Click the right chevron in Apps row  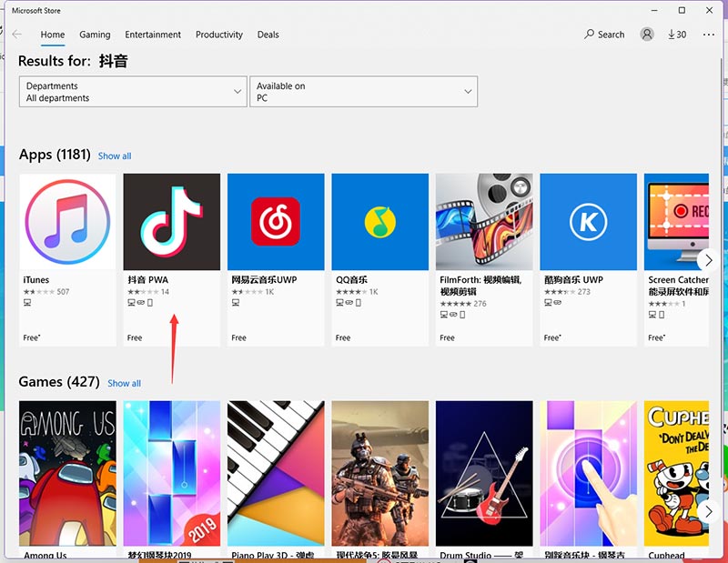point(708,259)
